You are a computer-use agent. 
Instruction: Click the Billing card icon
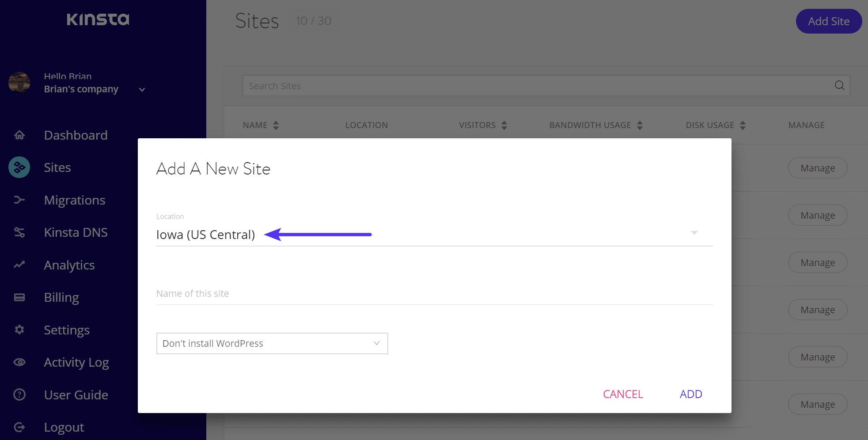(x=19, y=297)
